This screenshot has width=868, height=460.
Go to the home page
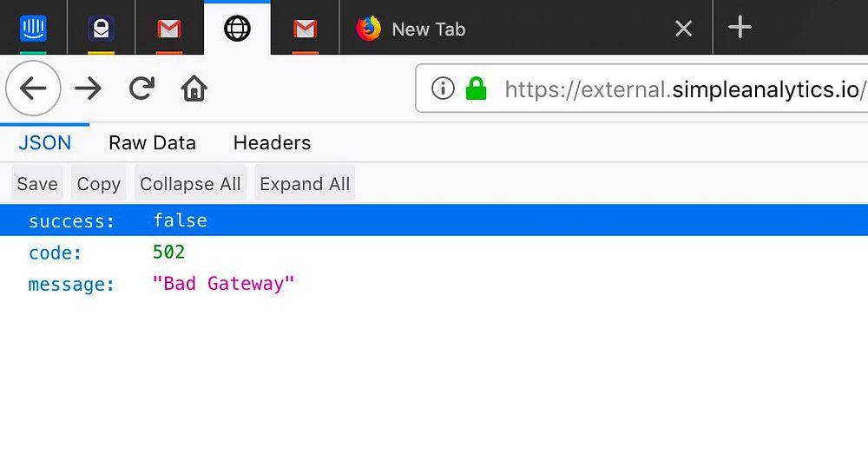(x=194, y=89)
